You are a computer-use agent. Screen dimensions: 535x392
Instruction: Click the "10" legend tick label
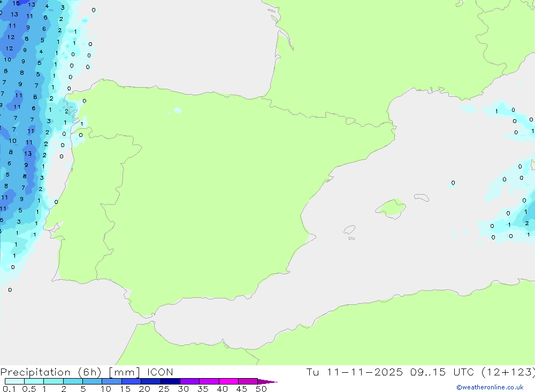click(x=106, y=389)
